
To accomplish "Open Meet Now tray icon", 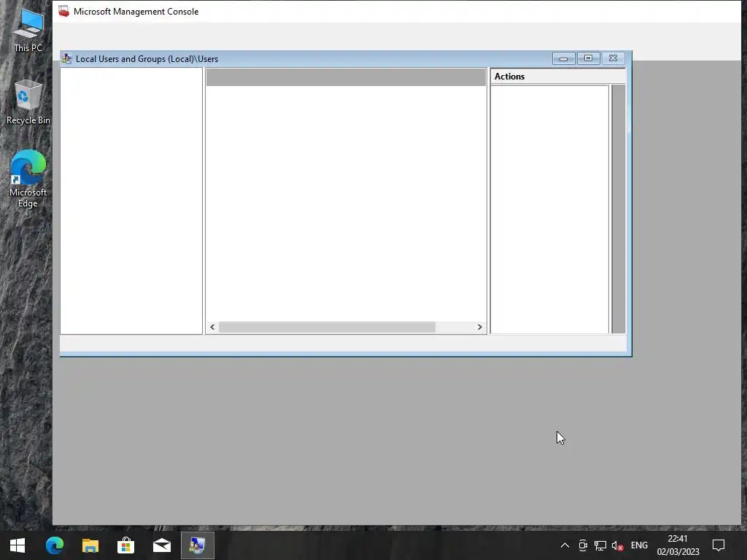I will pyautogui.click(x=583, y=545).
